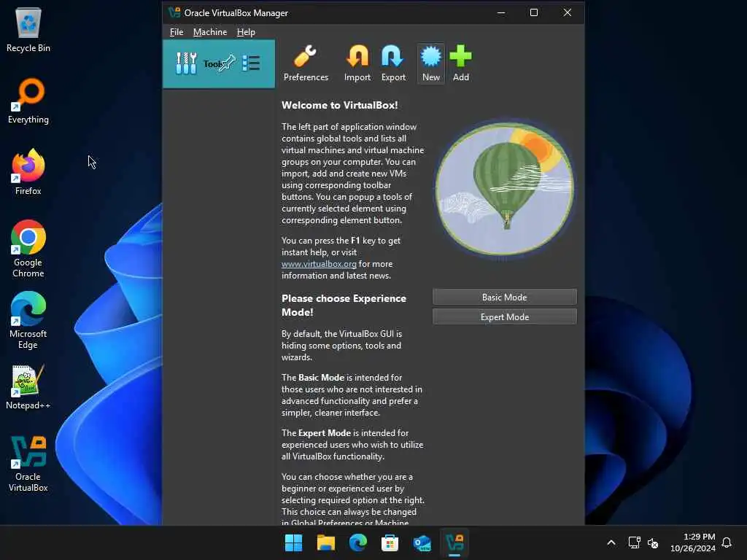Click the Import appliance icon
The width and height of the screenshot is (747, 560).
[357, 63]
